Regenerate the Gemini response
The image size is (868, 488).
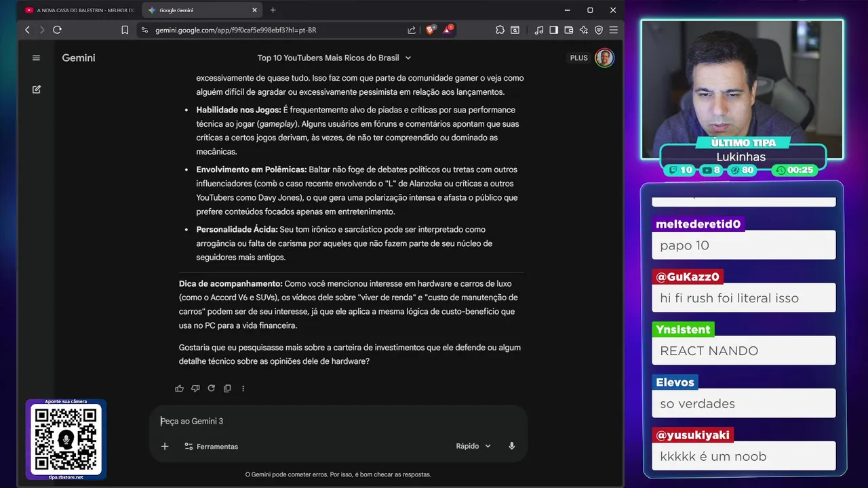[211, 388]
